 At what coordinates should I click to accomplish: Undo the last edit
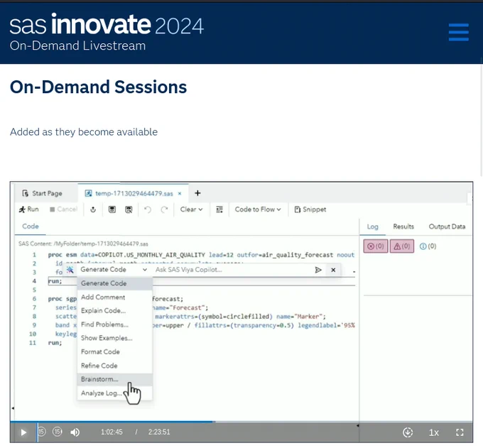pos(148,209)
